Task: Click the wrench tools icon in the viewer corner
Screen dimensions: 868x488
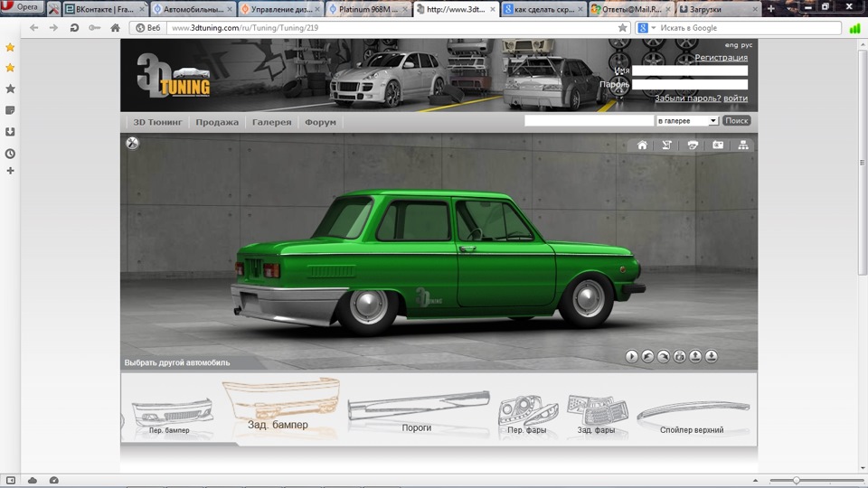Action: click(x=132, y=143)
